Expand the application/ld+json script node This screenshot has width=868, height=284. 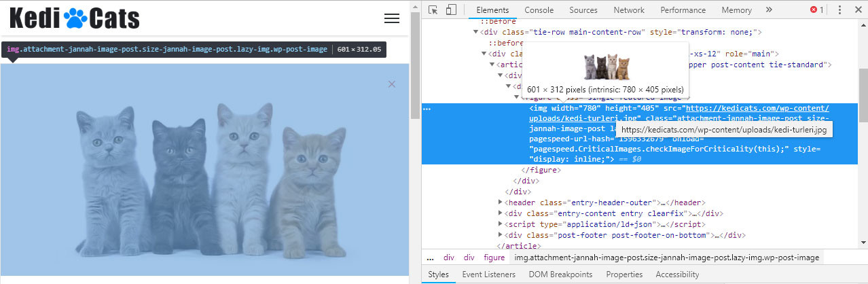coord(501,224)
